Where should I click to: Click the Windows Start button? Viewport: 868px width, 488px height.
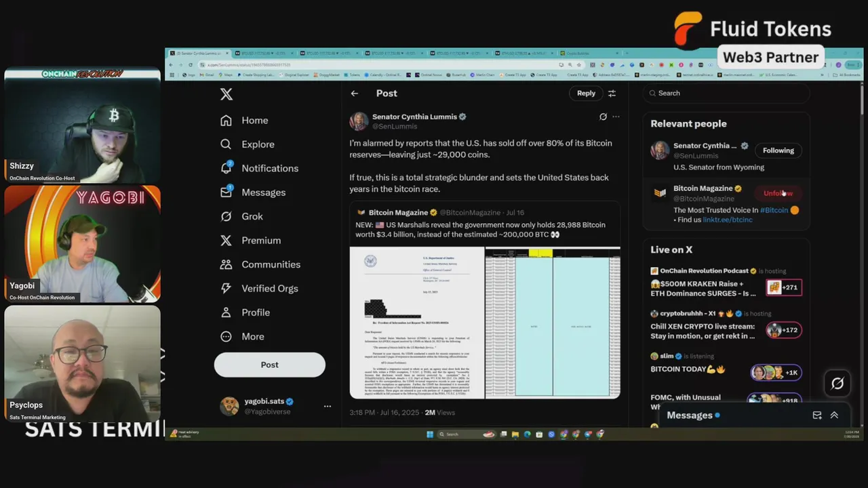tap(429, 434)
